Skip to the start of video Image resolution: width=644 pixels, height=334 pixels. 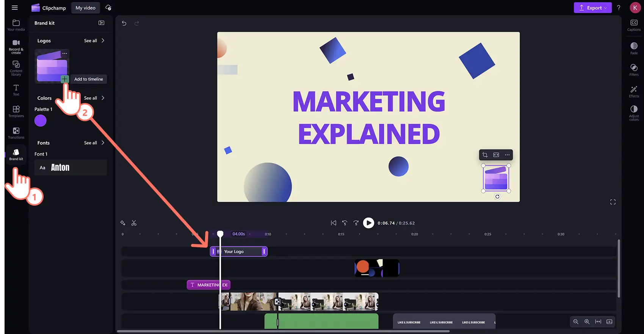(334, 223)
